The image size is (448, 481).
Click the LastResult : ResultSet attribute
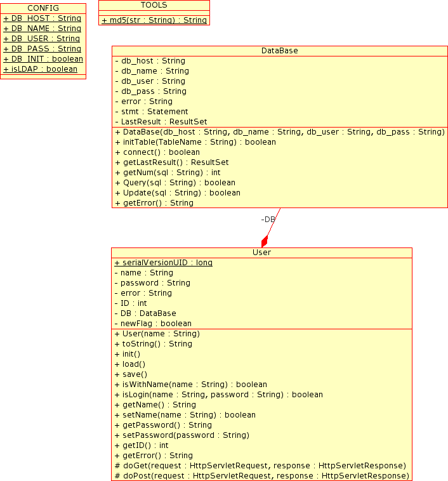click(161, 121)
